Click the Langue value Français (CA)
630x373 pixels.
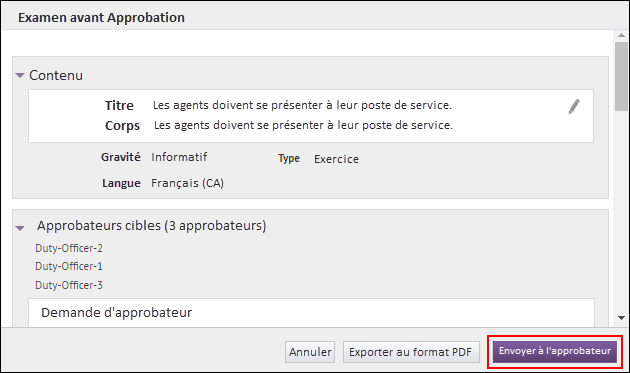pyautogui.click(x=187, y=183)
